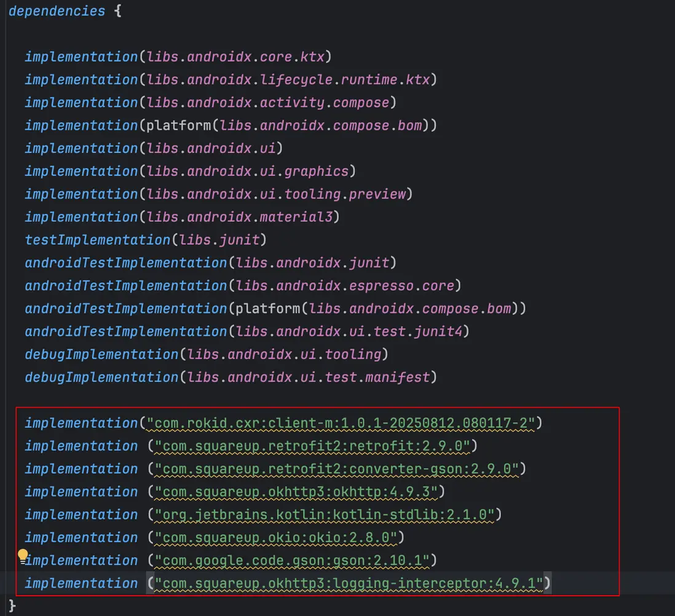Click the 'dependencies {' opening line
This screenshot has width=675, height=616.
click(65, 11)
